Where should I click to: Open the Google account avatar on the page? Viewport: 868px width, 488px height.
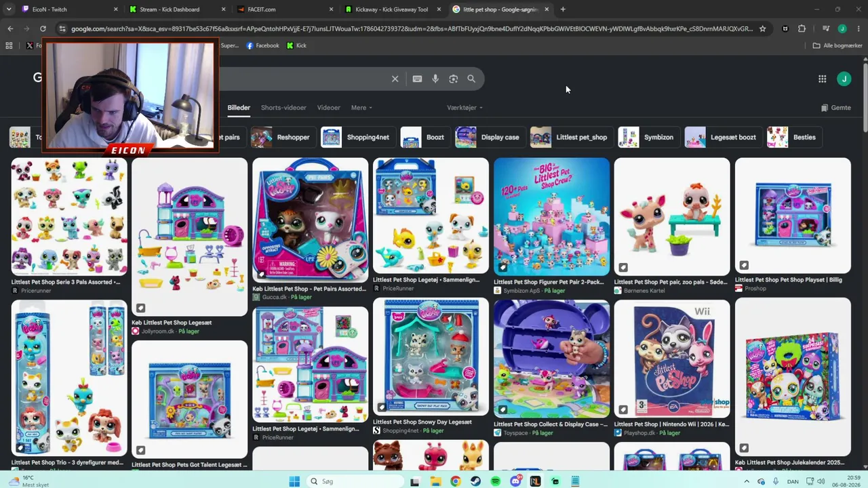point(844,79)
